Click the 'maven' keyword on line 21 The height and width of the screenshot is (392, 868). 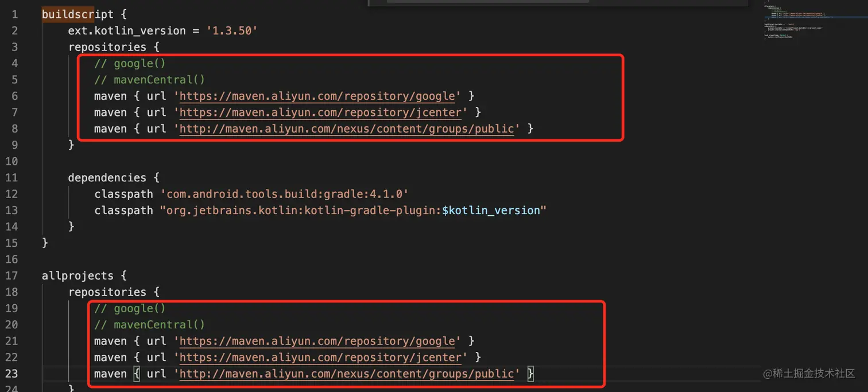tap(110, 341)
